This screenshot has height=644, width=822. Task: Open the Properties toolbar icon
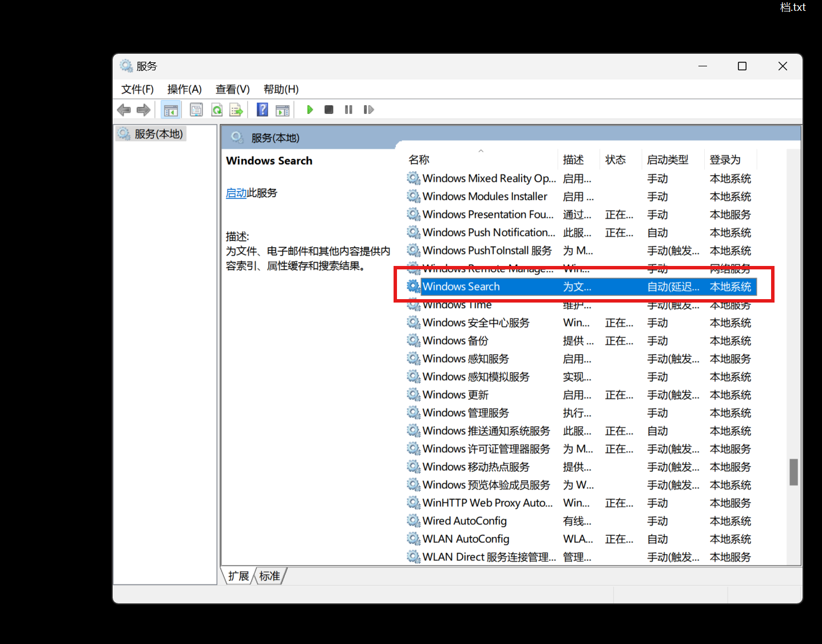pyautogui.click(x=196, y=110)
